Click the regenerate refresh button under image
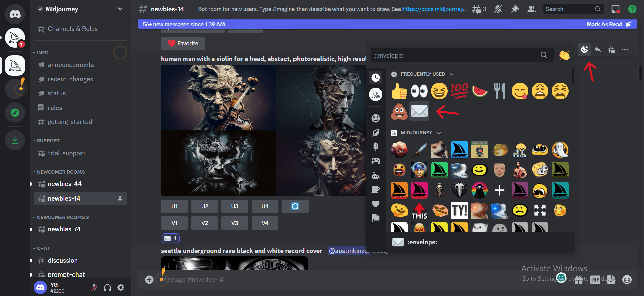Screen dimensions: 644x296 pos(295,206)
